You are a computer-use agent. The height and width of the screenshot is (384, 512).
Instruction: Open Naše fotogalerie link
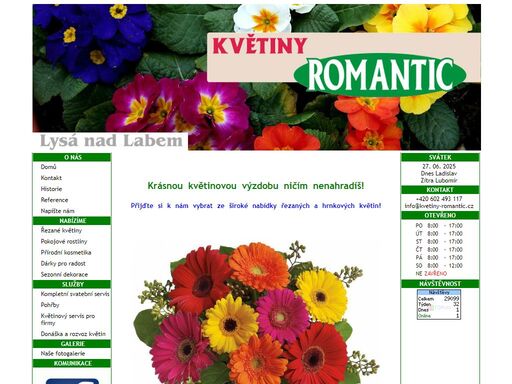tap(63, 353)
